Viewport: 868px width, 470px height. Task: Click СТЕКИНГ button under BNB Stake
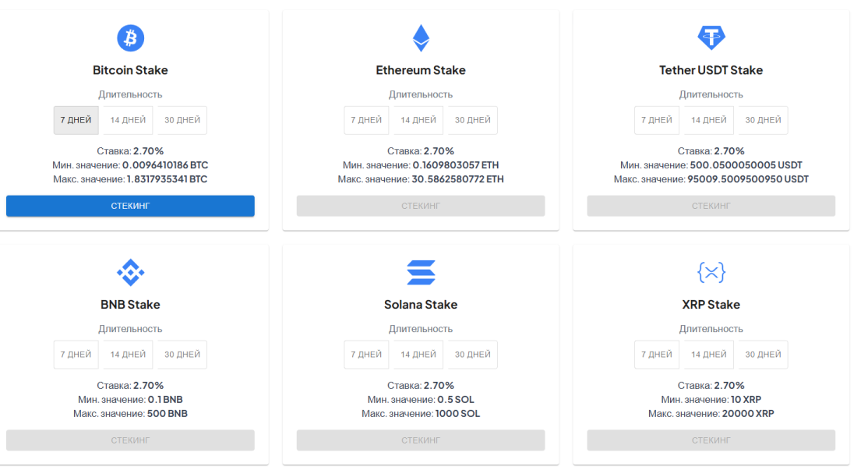[131, 440]
